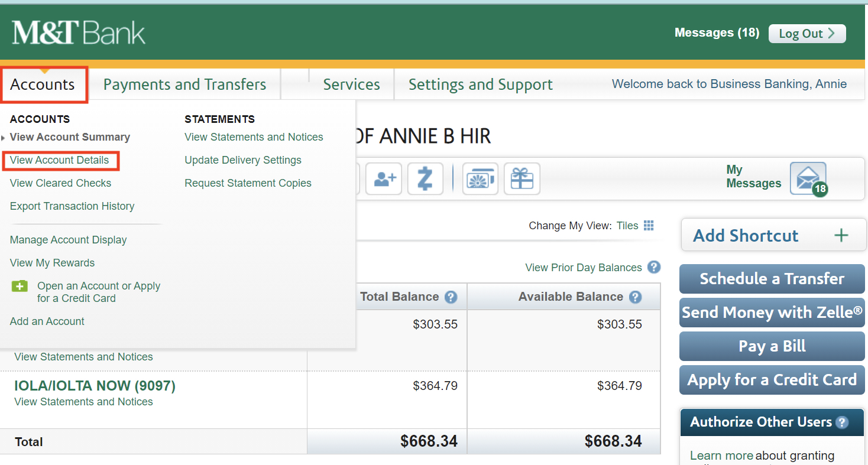Send money using the Zelle icon
868x465 pixels.
click(425, 178)
